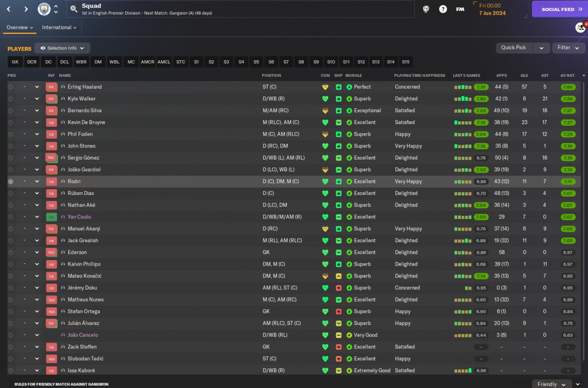Expand the Selection Info dropdown
This screenshot has width=588, height=388.
pos(62,48)
